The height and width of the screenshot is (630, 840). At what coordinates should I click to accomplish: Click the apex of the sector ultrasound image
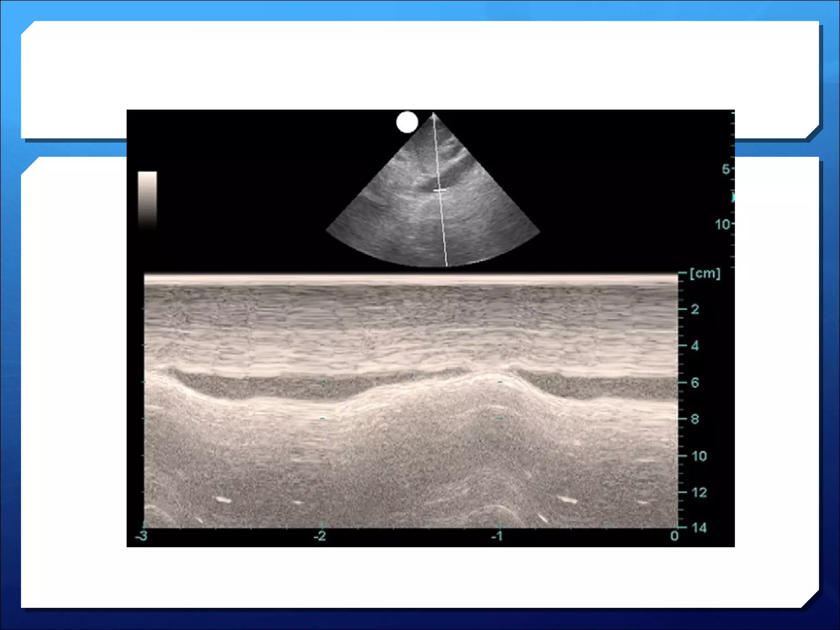(x=434, y=115)
